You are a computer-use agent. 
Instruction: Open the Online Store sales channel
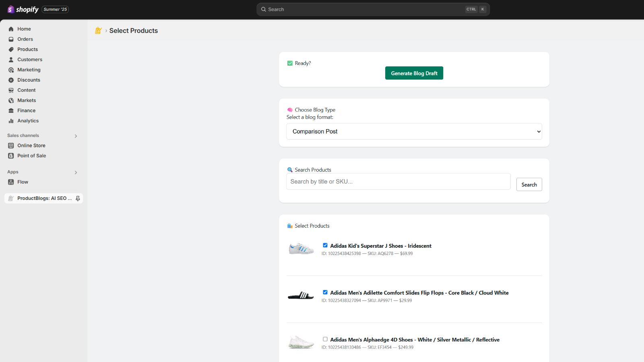[31, 146]
